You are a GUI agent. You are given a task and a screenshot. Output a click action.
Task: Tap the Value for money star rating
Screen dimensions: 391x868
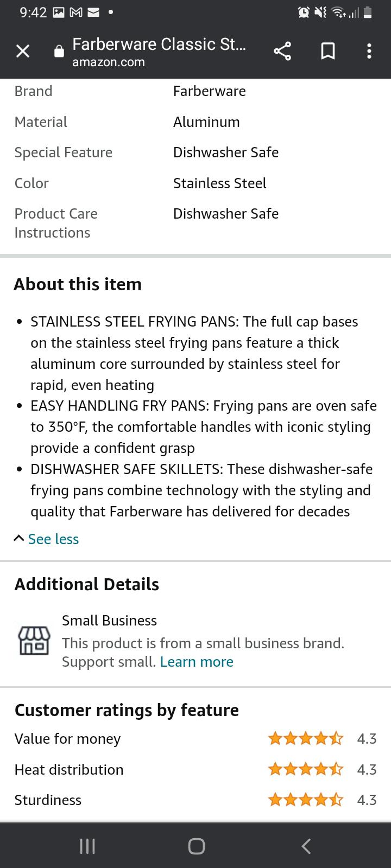pyautogui.click(x=306, y=738)
